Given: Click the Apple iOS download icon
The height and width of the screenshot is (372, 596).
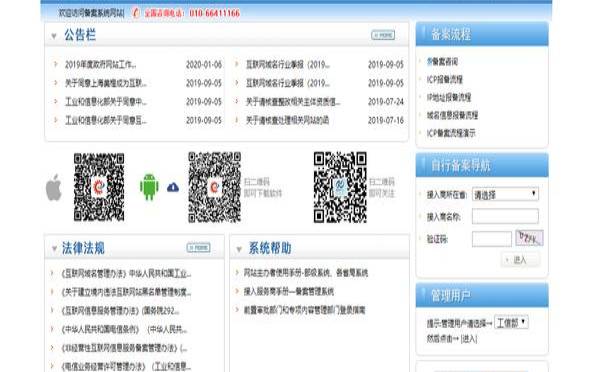Looking at the screenshot, I should click(x=54, y=187).
